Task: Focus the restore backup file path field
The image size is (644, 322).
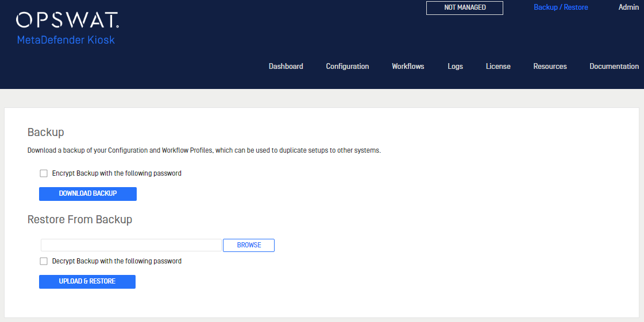Action: 132,245
